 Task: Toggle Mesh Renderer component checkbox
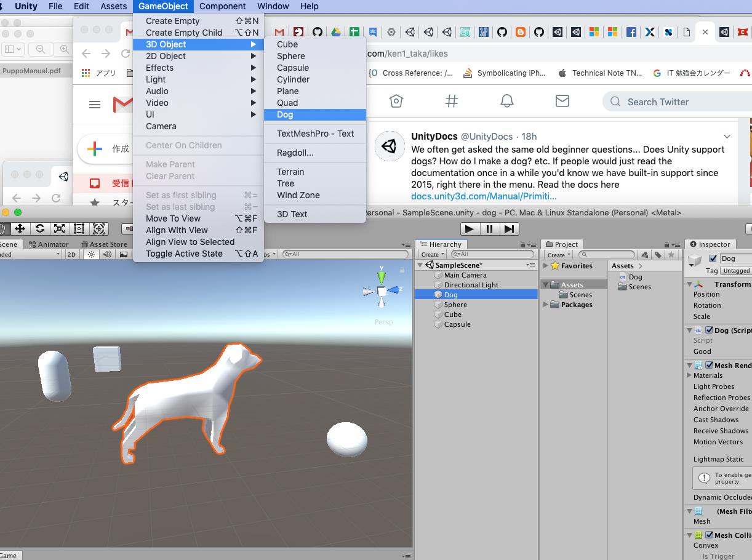[x=709, y=366]
